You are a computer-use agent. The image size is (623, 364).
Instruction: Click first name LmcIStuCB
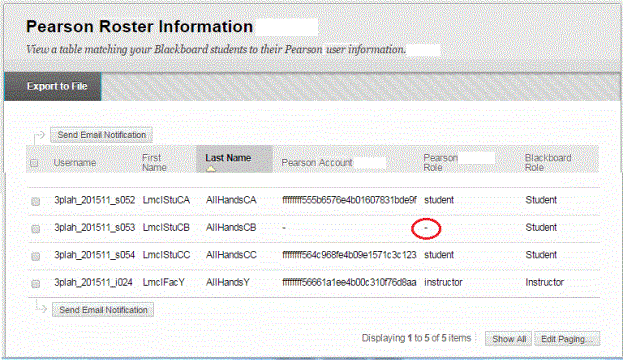tap(166, 227)
